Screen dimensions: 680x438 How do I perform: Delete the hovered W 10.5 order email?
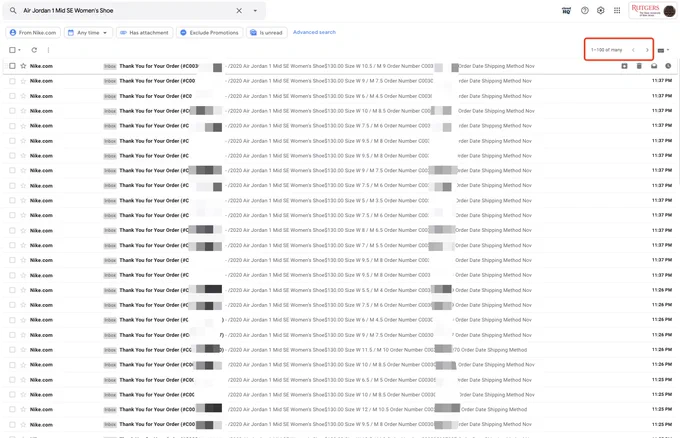[x=639, y=66]
